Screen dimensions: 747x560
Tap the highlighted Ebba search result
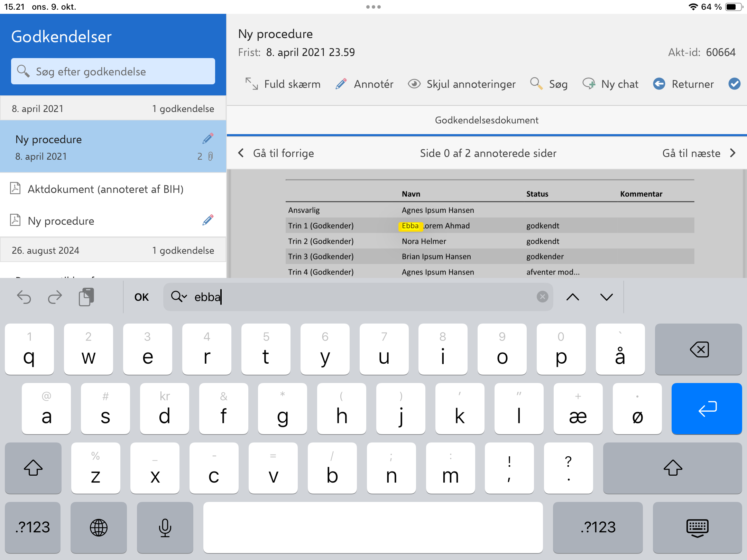[x=411, y=226]
